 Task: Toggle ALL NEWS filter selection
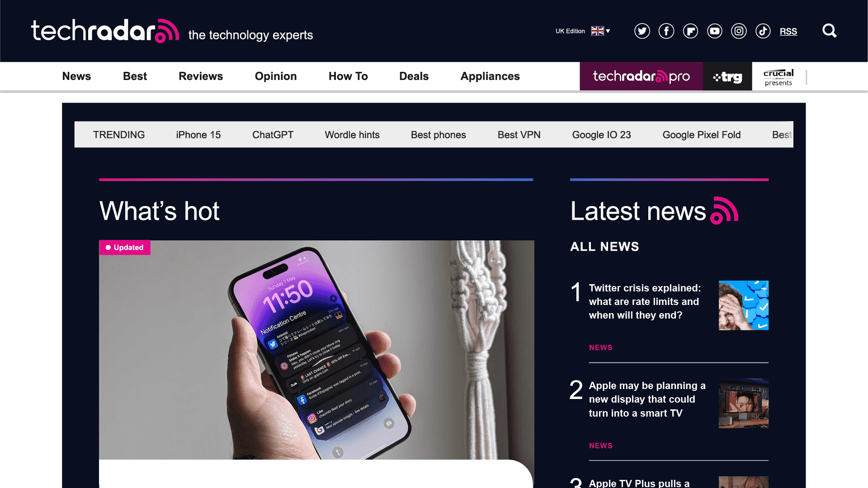pyautogui.click(x=604, y=246)
